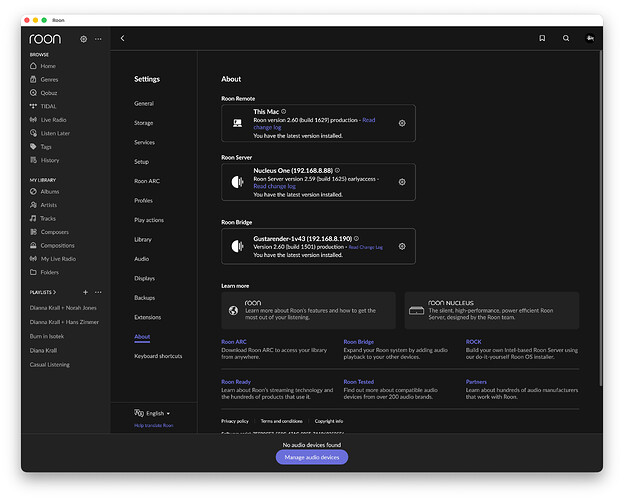Open General settings tab

pyautogui.click(x=144, y=104)
